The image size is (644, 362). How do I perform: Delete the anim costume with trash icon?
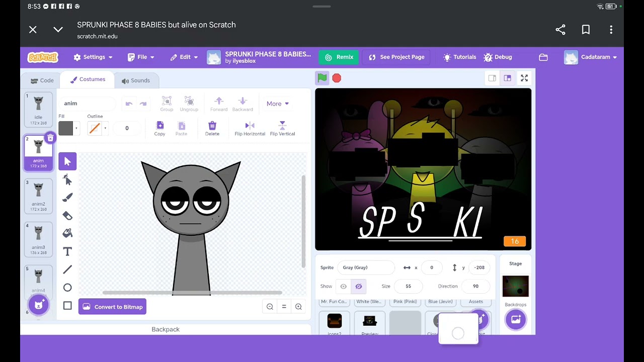pyautogui.click(x=50, y=138)
